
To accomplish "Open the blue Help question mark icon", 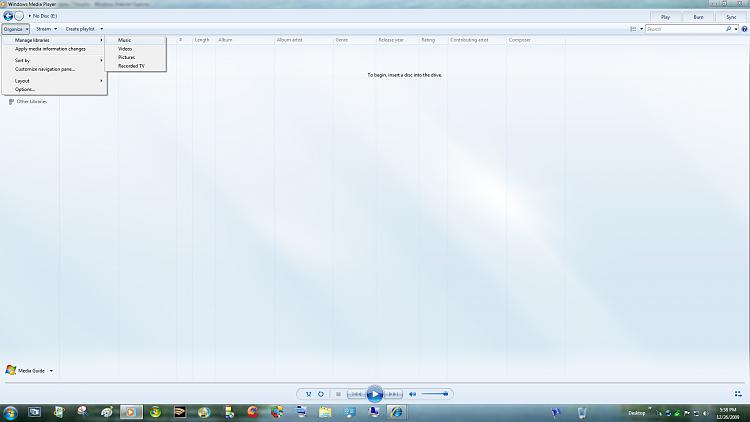I will (744, 29).
